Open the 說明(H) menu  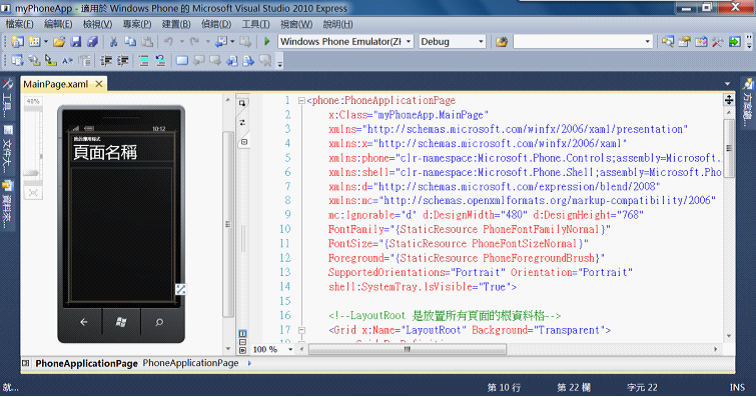click(x=338, y=24)
